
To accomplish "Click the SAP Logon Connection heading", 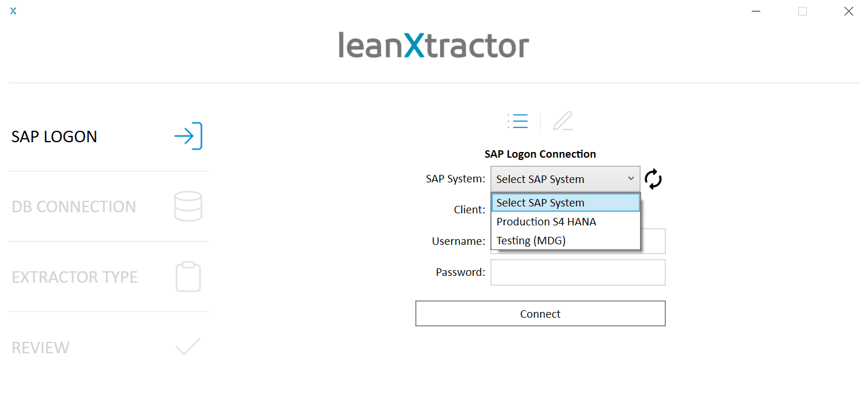I will [540, 154].
